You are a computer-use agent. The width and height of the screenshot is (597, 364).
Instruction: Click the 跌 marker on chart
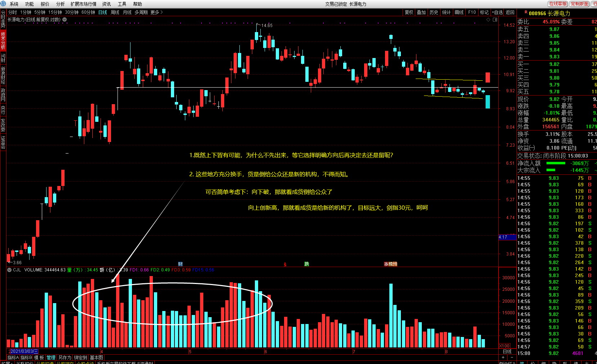pyautogui.click(x=307, y=264)
